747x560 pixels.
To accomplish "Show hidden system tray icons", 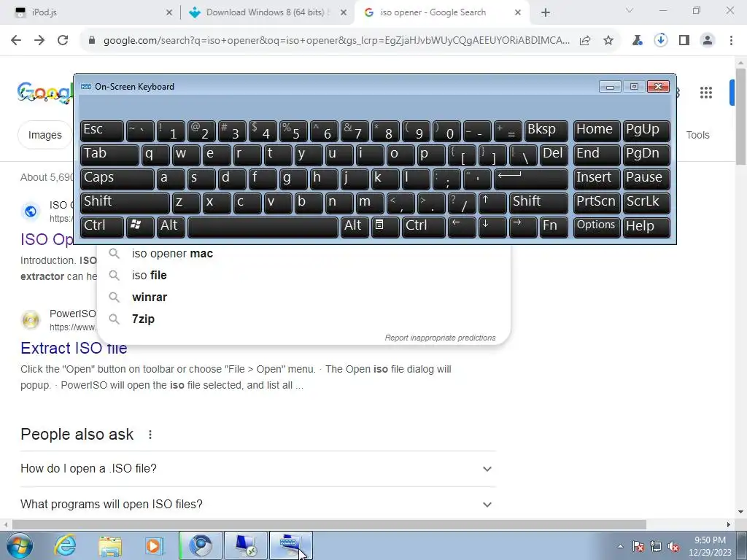I will pos(620,546).
